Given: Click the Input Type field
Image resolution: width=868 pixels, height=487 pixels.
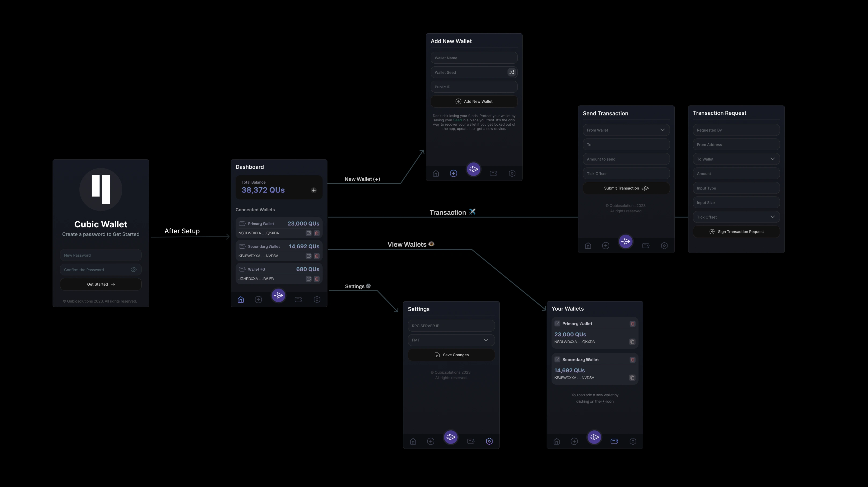Looking at the screenshot, I should [x=736, y=188].
